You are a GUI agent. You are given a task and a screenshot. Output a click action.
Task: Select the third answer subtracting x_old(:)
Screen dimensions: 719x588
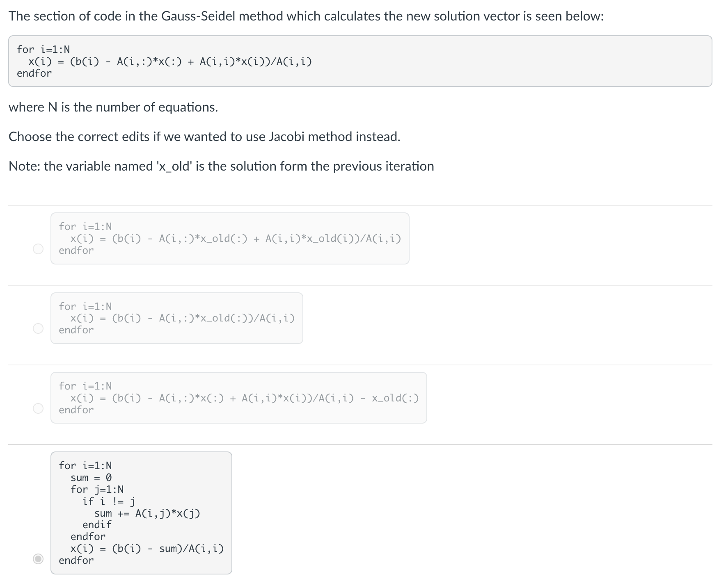point(38,408)
